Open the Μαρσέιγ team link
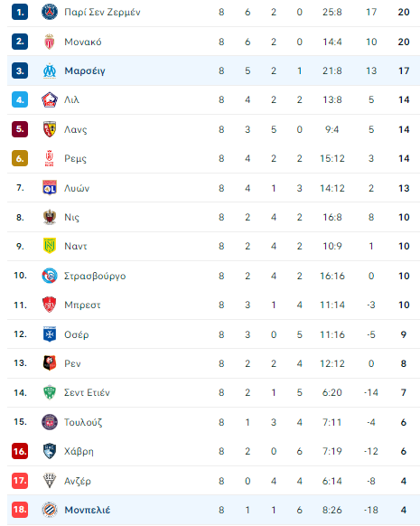Image resolution: width=420 pixels, height=526 pixels. pos(85,70)
